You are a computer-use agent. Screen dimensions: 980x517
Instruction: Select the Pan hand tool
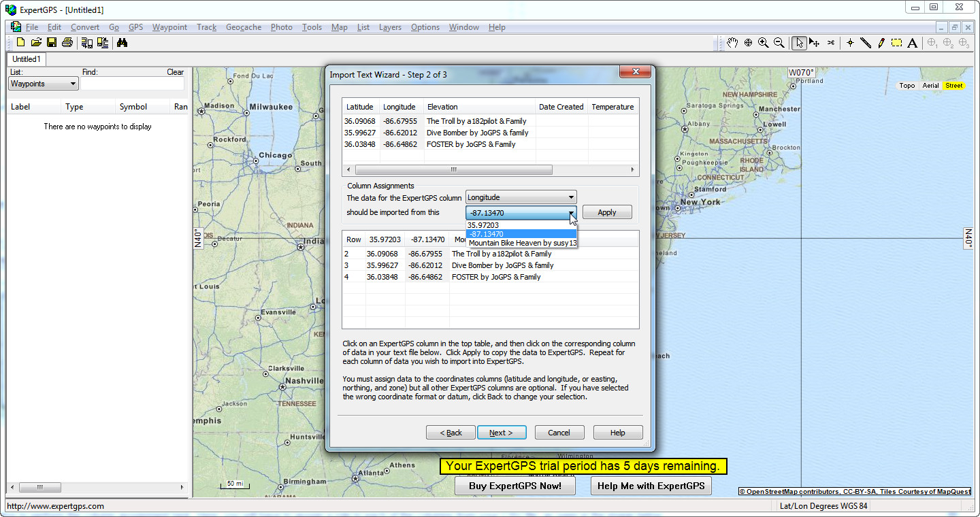coord(732,43)
